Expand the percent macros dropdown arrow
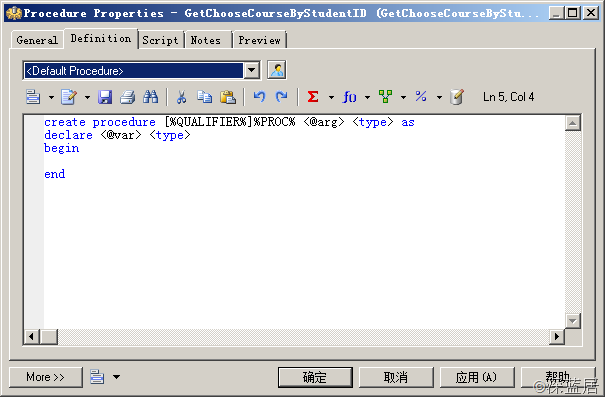 pos(439,97)
